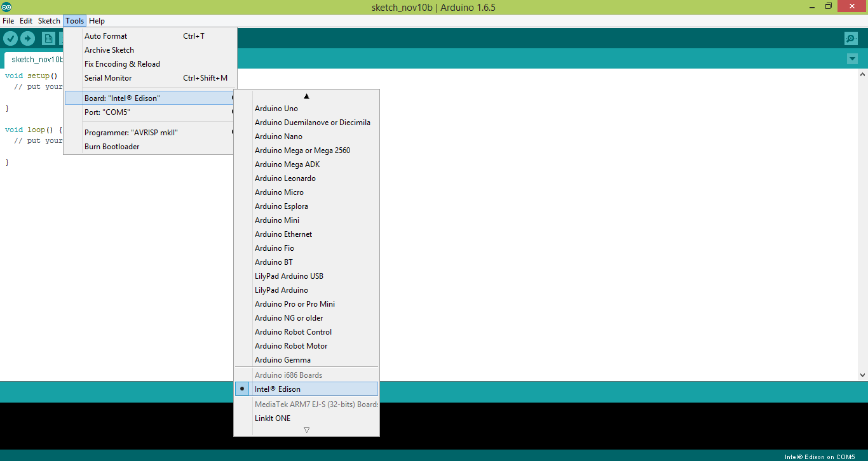Viewport: 868px width, 461px height.
Task: Open the Serial Monitor magnifier icon
Action: click(x=851, y=39)
